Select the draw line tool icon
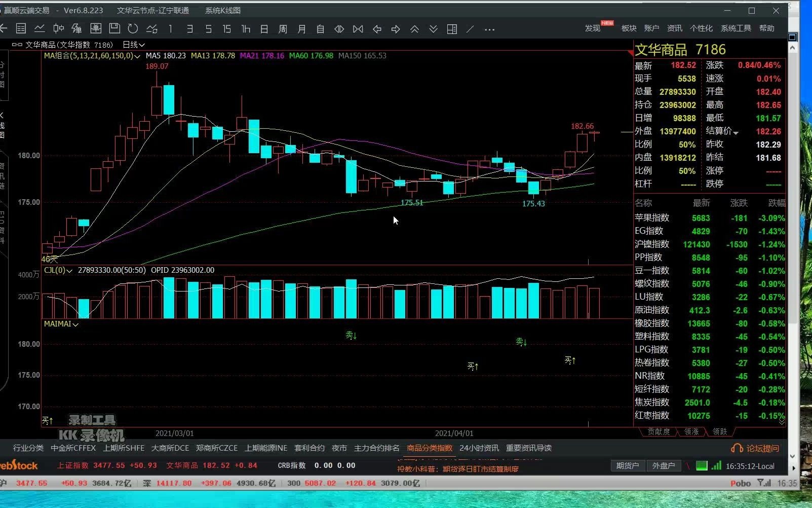 coord(470,29)
